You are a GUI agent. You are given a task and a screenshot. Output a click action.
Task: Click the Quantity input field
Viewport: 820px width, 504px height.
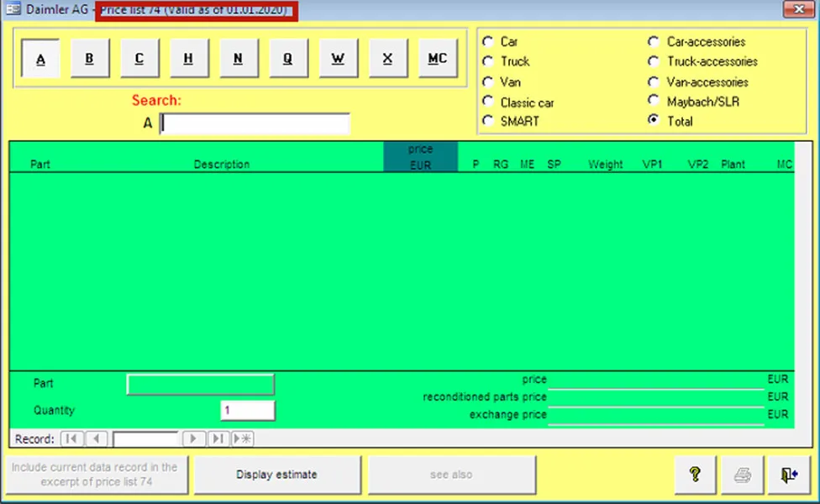pyautogui.click(x=248, y=411)
